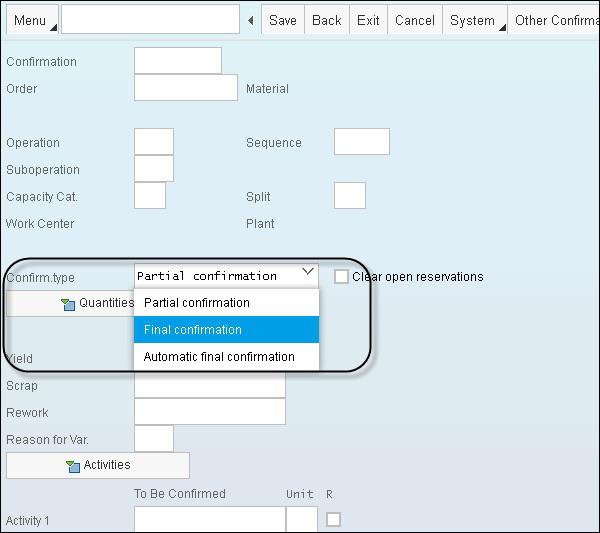The width and height of the screenshot is (600, 533).
Task: Click the Save toolbar button
Action: (283, 20)
